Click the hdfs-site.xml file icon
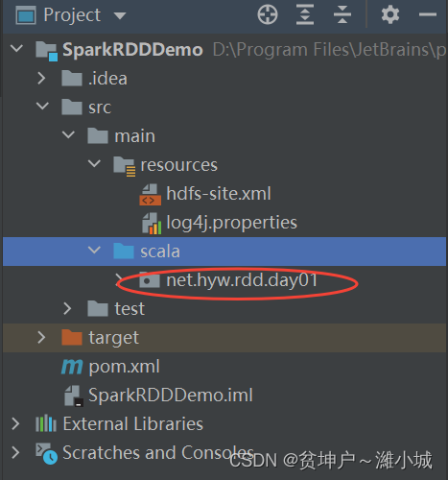 [x=150, y=194]
